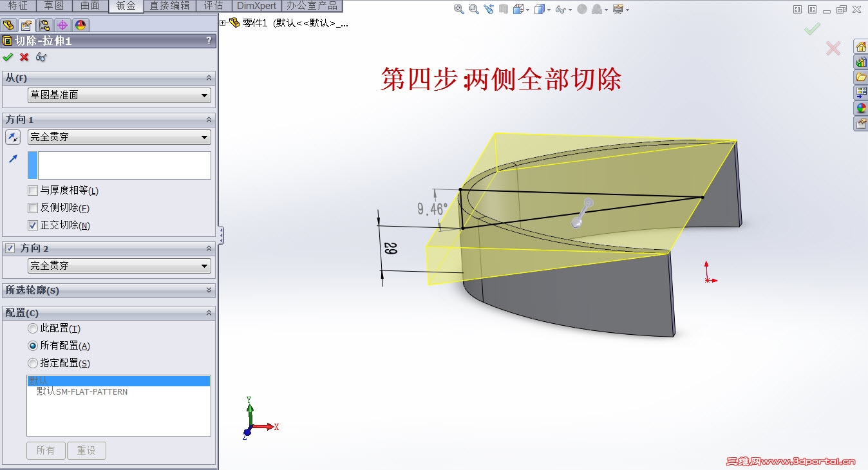Enable 与厚度相等 checkbox
Screen dimensions: 868x470
[x=33, y=191]
